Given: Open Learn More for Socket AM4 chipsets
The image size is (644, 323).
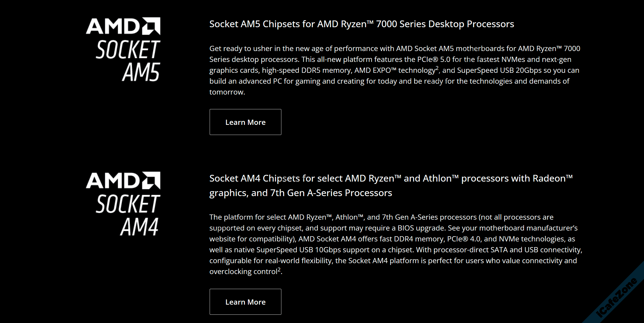Looking at the screenshot, I should (245, 302).
